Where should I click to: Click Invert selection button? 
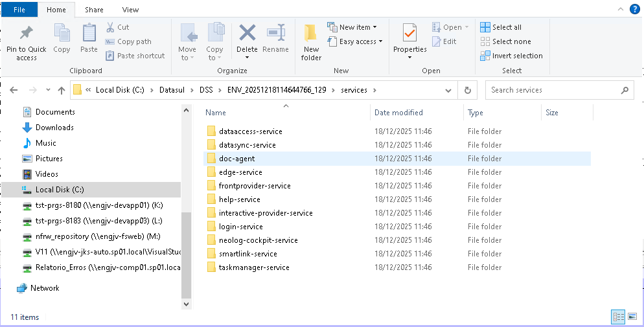coord(511,56)
